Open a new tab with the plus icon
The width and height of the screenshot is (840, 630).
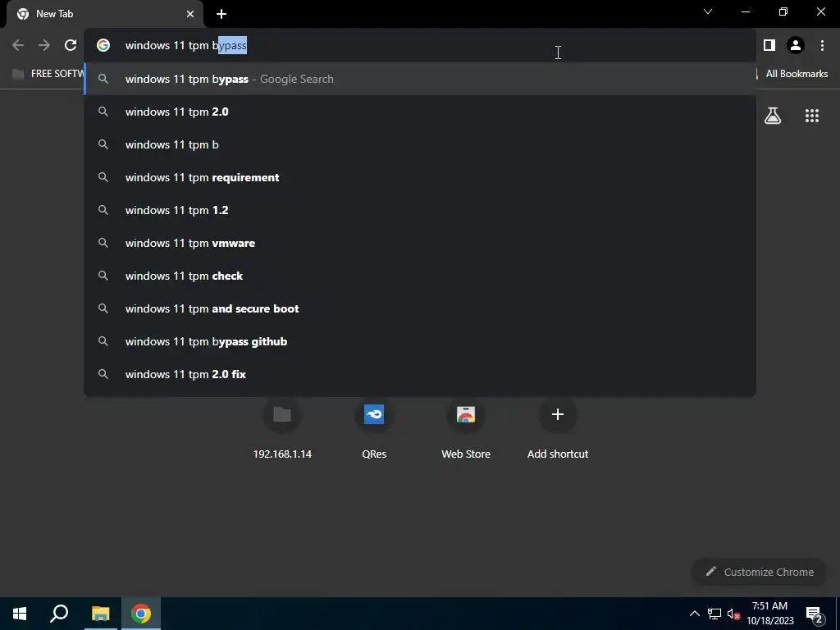point(221,14)
